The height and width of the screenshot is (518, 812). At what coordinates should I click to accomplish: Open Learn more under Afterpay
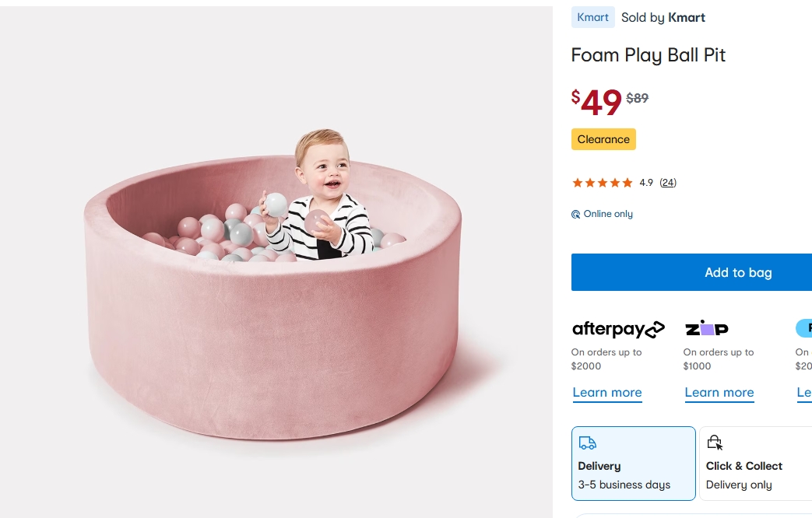[607, 393]
